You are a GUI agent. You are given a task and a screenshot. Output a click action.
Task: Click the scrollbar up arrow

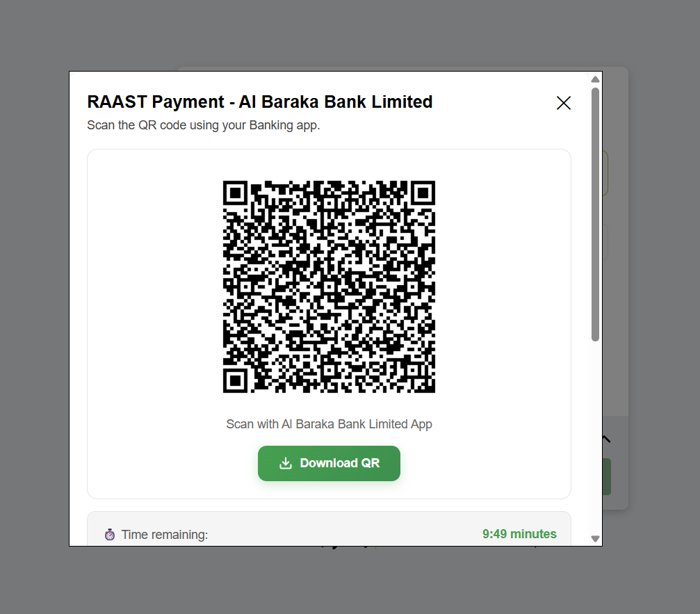[595, 79]
